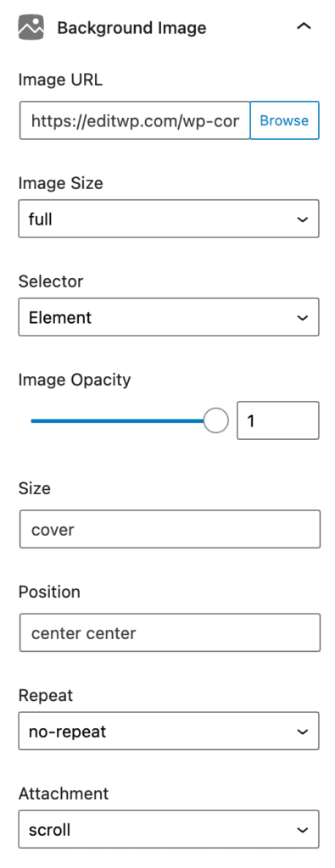
Task: Collapse the Background Image panel chevron
Action: click(x=304, y=26)
